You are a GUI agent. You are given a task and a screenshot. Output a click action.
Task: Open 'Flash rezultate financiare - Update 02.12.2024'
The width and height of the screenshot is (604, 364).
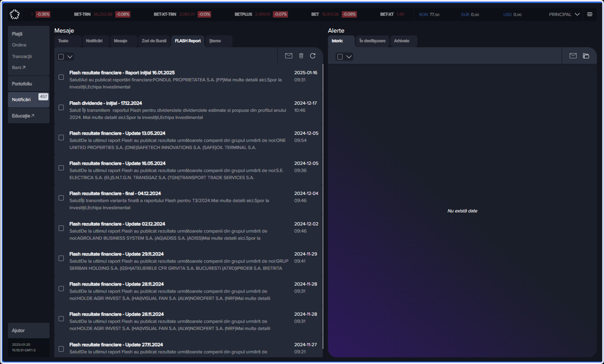click(188, 231)
